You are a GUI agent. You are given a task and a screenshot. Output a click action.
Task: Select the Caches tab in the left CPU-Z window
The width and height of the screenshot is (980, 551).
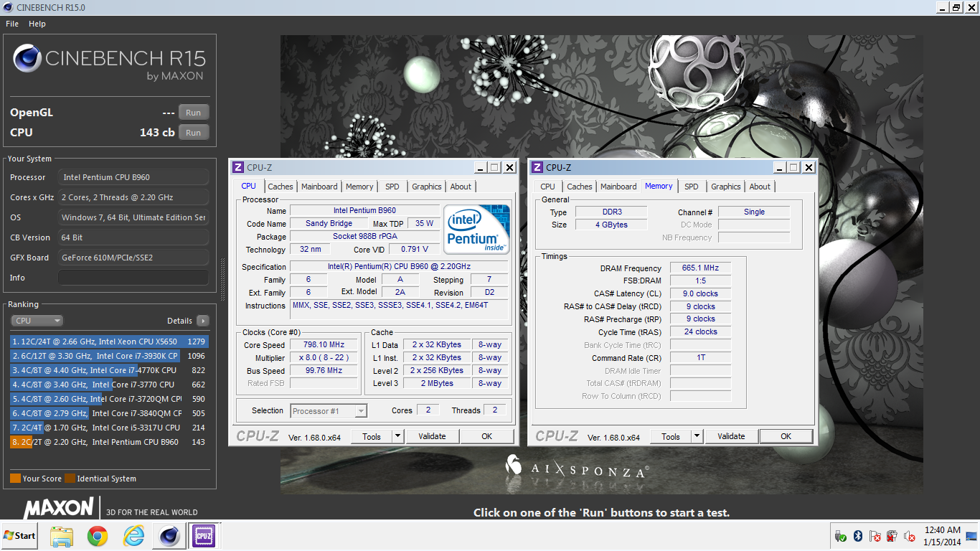point(281,187)
